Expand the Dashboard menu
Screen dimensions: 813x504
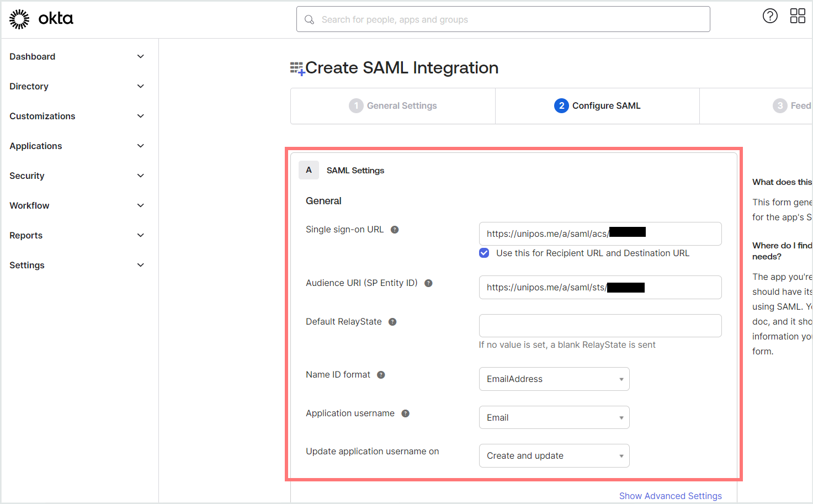pos(77,56)
